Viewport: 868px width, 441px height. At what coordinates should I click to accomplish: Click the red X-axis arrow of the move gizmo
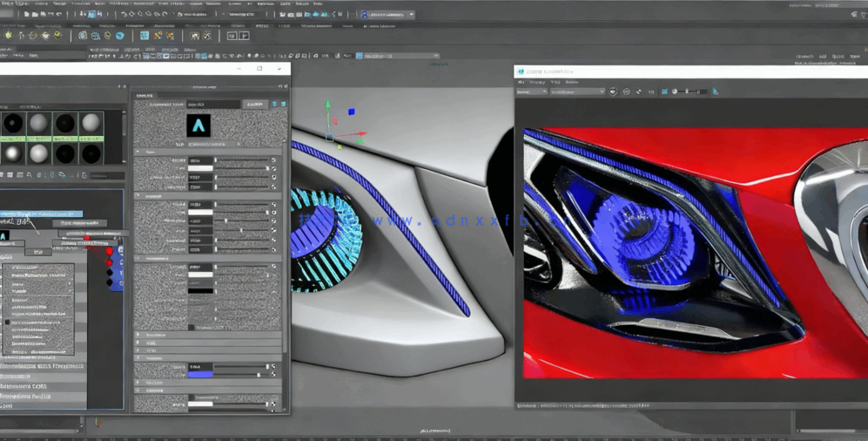[361, 134]
